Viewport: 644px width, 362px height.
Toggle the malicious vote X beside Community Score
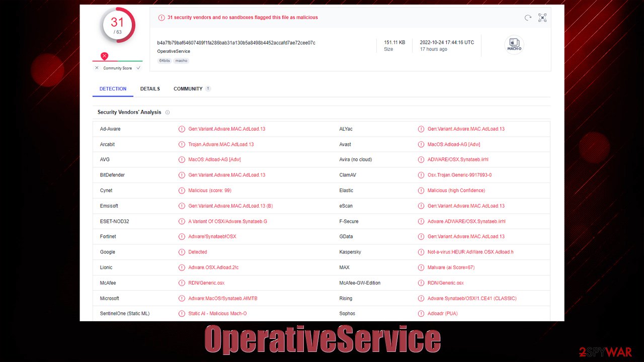click(x=96, y=68)
